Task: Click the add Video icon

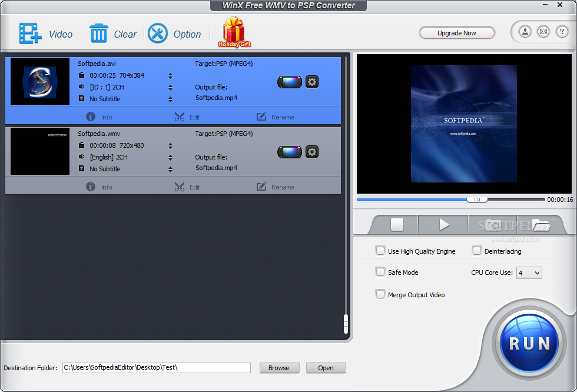Action: click(x=30, y=34)
